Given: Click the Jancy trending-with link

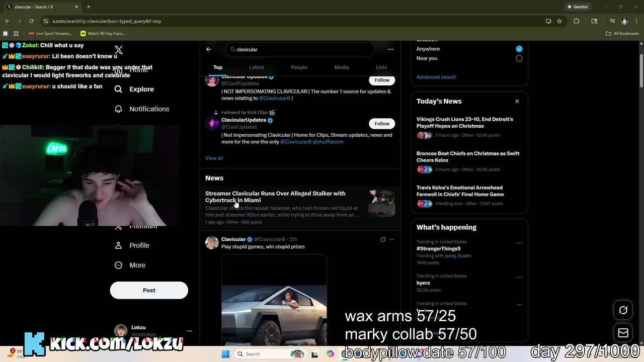Looking at the screenshot, I should point(450,256).
